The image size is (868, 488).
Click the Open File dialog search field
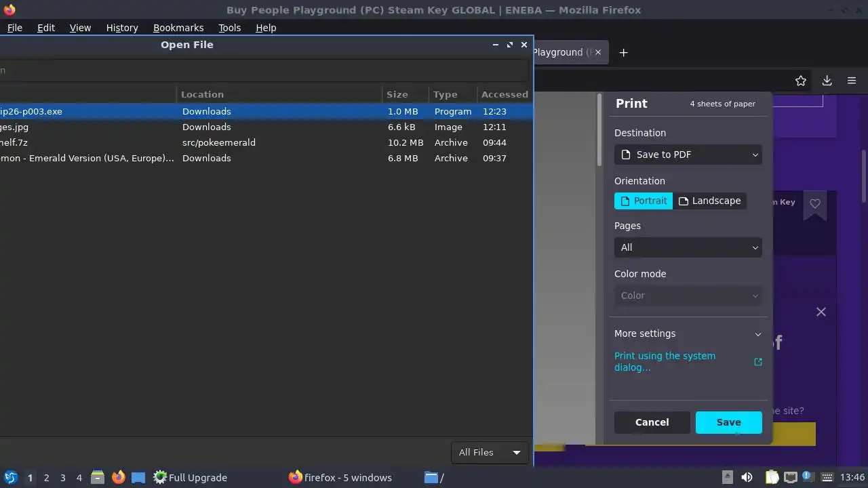pyautogui.click(x=264, y=70)
